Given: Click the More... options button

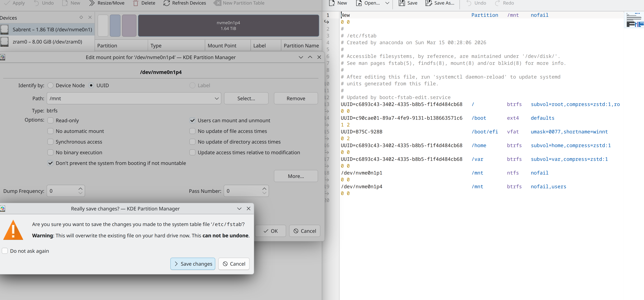Looking at the screenshot, I should click(x=296, y=176).
